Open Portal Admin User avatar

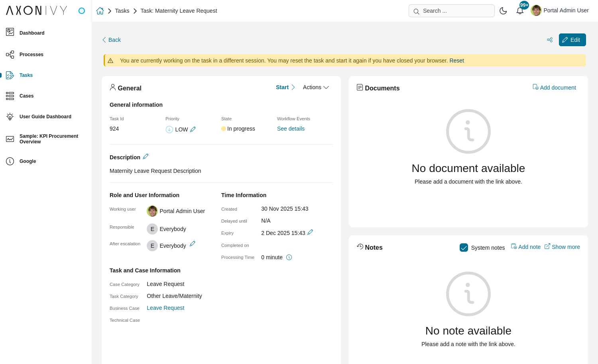pos(536,10)
